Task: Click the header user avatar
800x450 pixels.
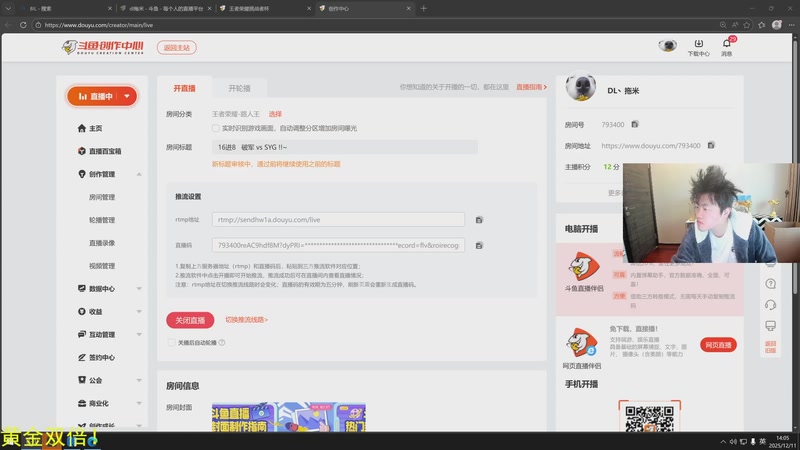Action: (x=667, y=46)
